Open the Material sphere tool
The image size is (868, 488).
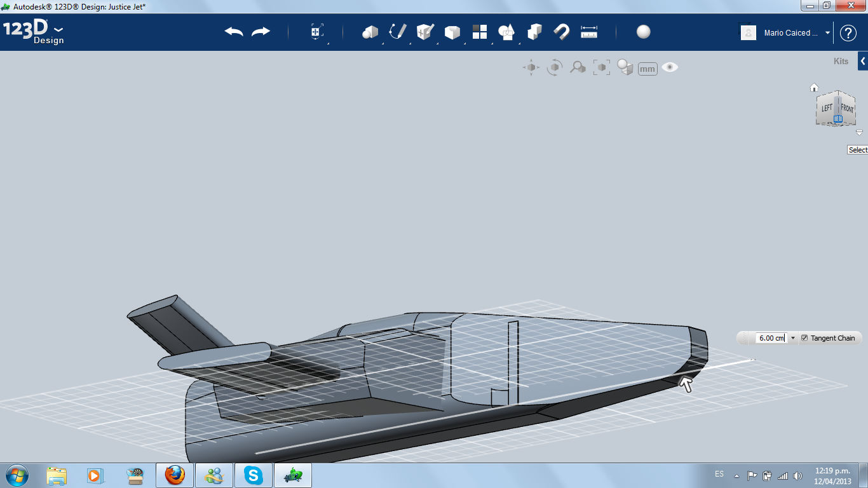click(644, 32)
